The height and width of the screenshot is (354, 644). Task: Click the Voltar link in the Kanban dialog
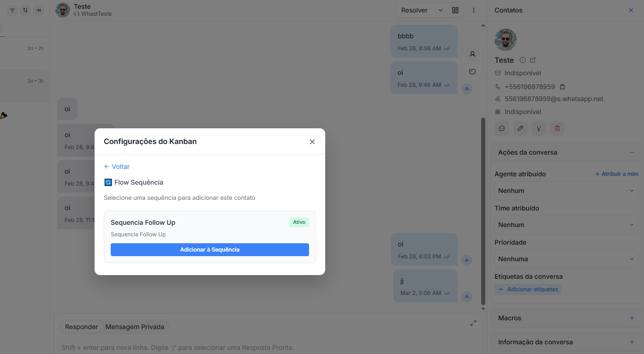coord(116,167)
